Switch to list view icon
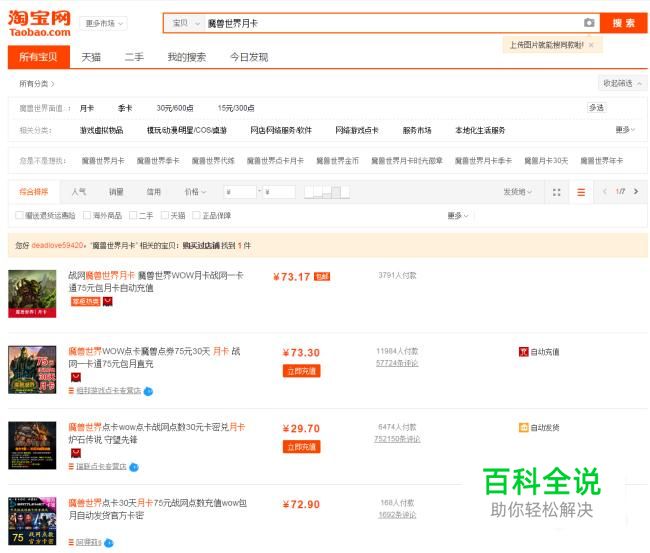This screenshot has width=650, height=553. point(581,192)
